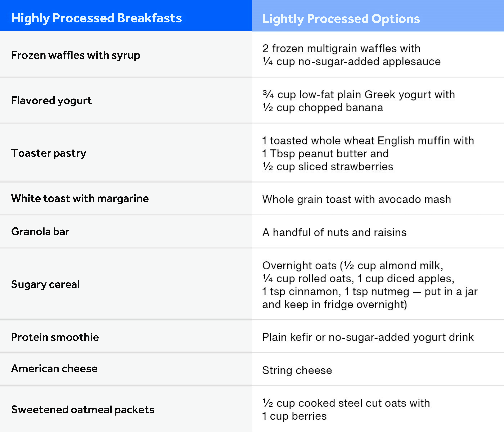Screen dimensions: 504x432
Task: Click Whole grain toast with avocado mash
Action: pyautogui.click(x=356, y=199)
